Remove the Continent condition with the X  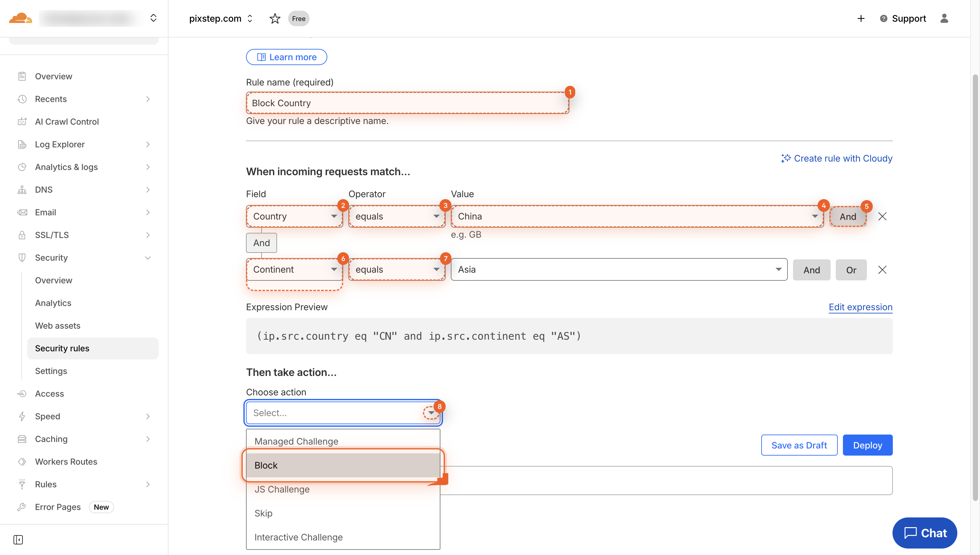(882, 269)
